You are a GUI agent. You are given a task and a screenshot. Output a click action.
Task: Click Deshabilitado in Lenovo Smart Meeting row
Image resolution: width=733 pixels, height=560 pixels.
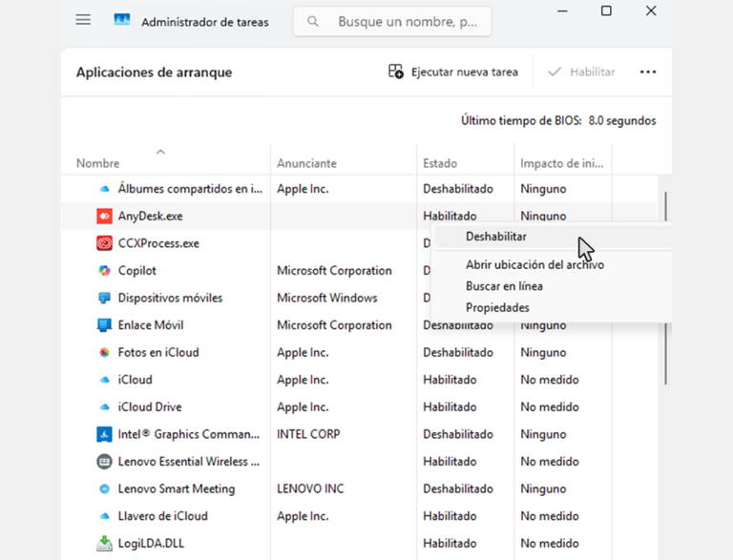(458, 489)
